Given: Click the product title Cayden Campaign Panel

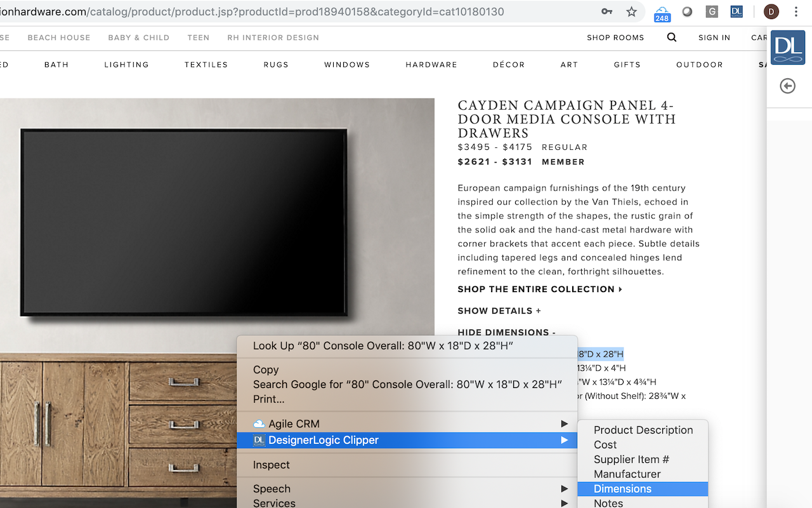Looking at the screenshot, I should click(x=566, y=119).
